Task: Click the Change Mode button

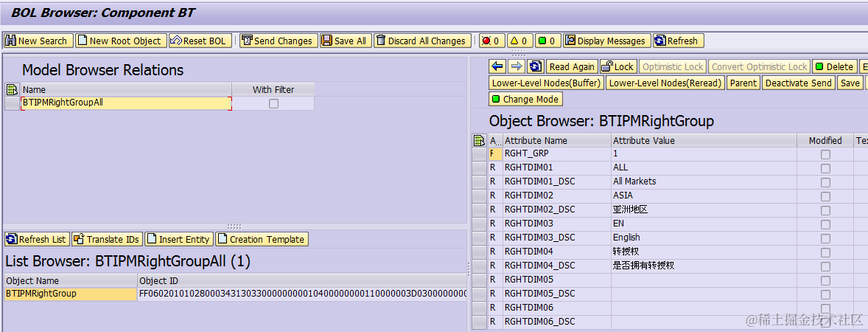Action: point(526,99)
